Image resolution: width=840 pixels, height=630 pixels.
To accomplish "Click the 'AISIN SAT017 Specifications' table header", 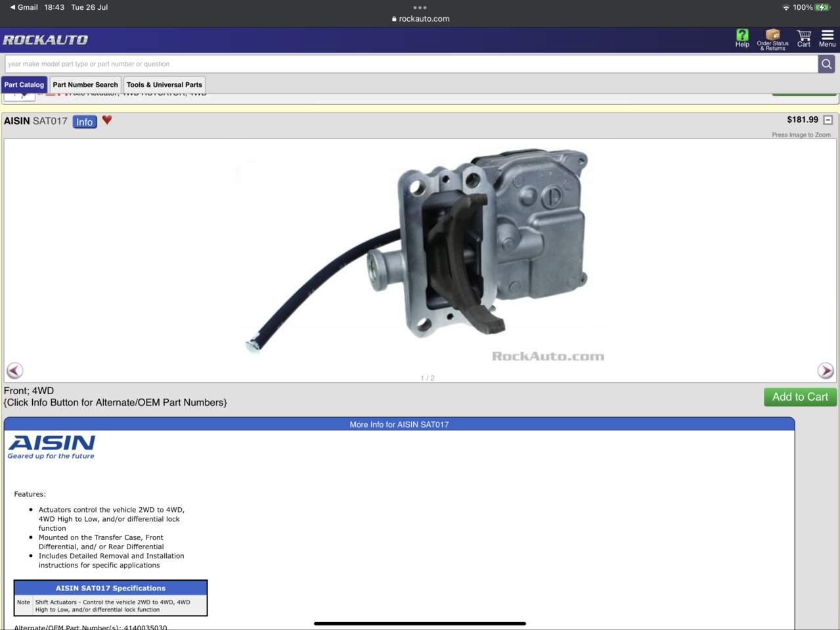I will pyautogui.click(x=110, y=588).
